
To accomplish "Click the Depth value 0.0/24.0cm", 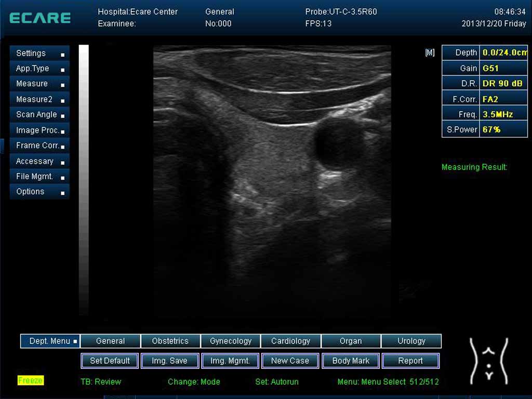I will pos(504,52).
